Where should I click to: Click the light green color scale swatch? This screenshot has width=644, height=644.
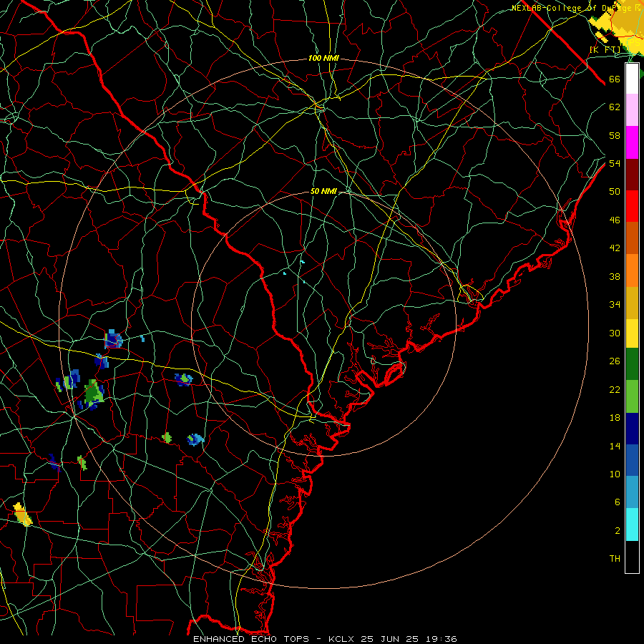[x=632, y=396]
